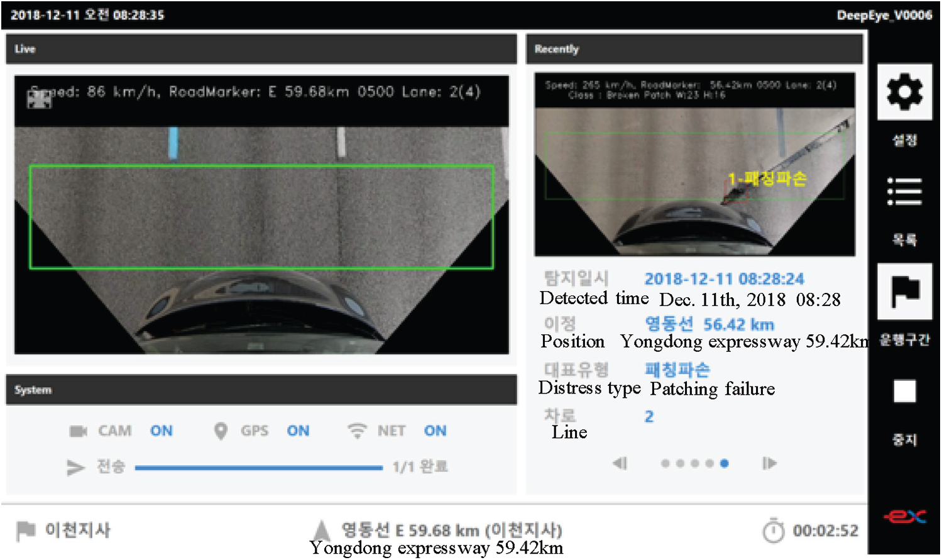Viewport: 942px width, 560px height.
Task: Go to next recent detection
Action: pyautogui.click(x=769, y=464)
